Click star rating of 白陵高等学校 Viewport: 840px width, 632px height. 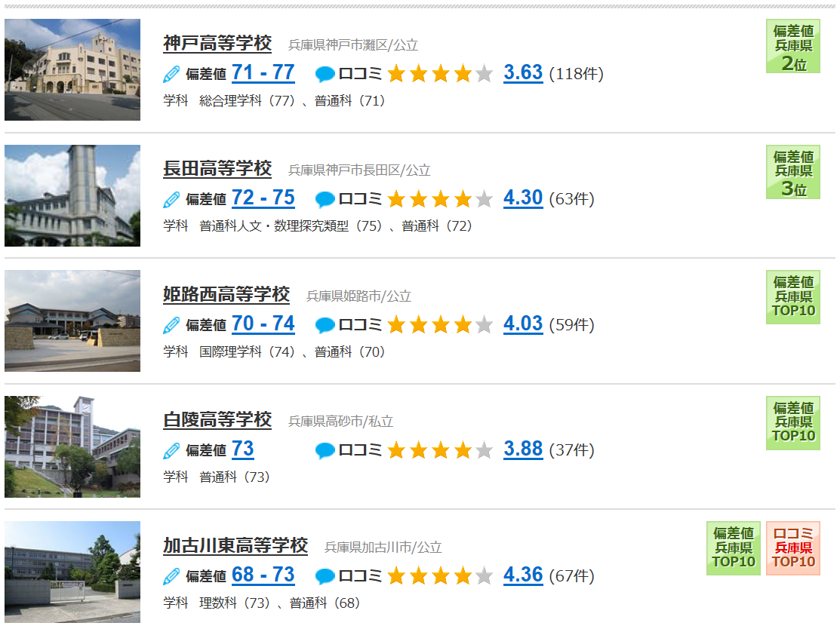click(x=440, y=450)
